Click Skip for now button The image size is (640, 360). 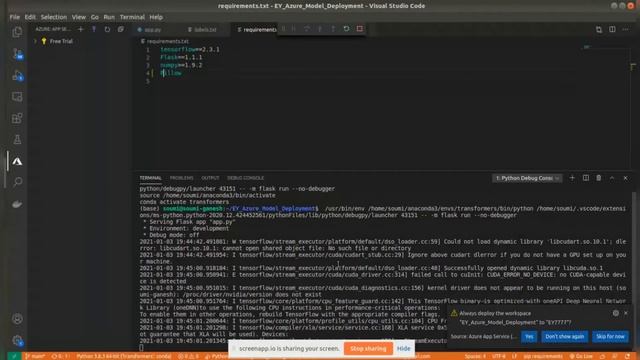[610, 336]
